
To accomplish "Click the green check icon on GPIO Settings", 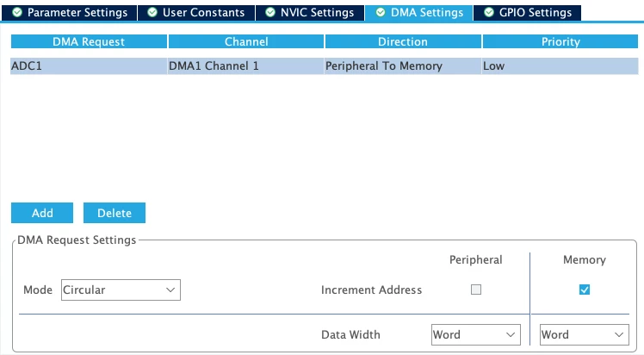I will (489, 12).
